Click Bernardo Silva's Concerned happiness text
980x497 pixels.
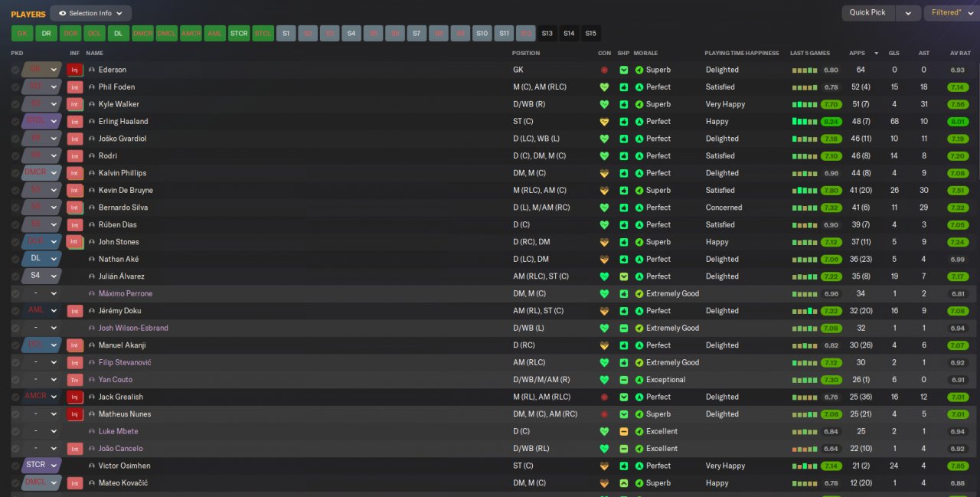click(x=724, y=208)
